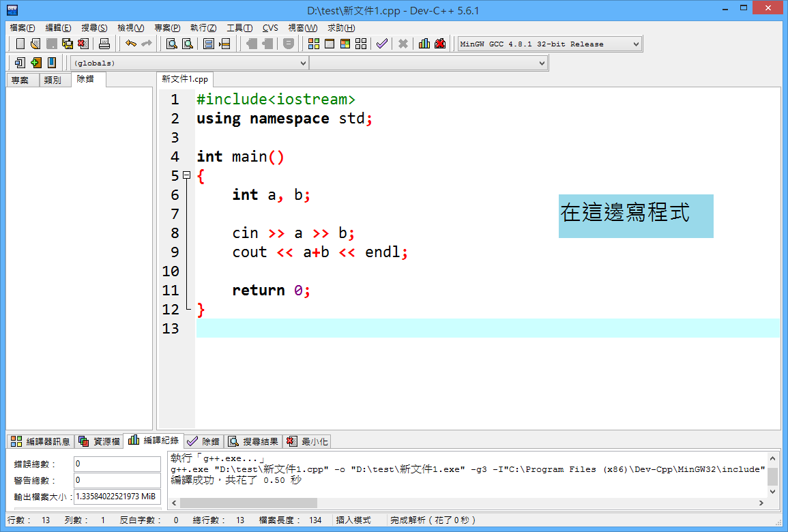The image size is (788, 532).
Task: Collapse the main function fold marker
Action: [x=186, y=175]
